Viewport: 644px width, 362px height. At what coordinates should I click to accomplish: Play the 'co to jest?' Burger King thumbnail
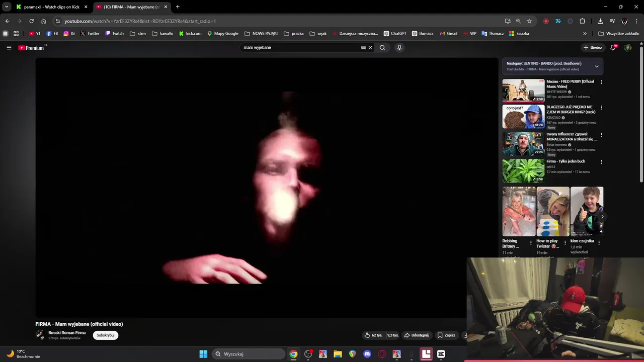point(523,116)
